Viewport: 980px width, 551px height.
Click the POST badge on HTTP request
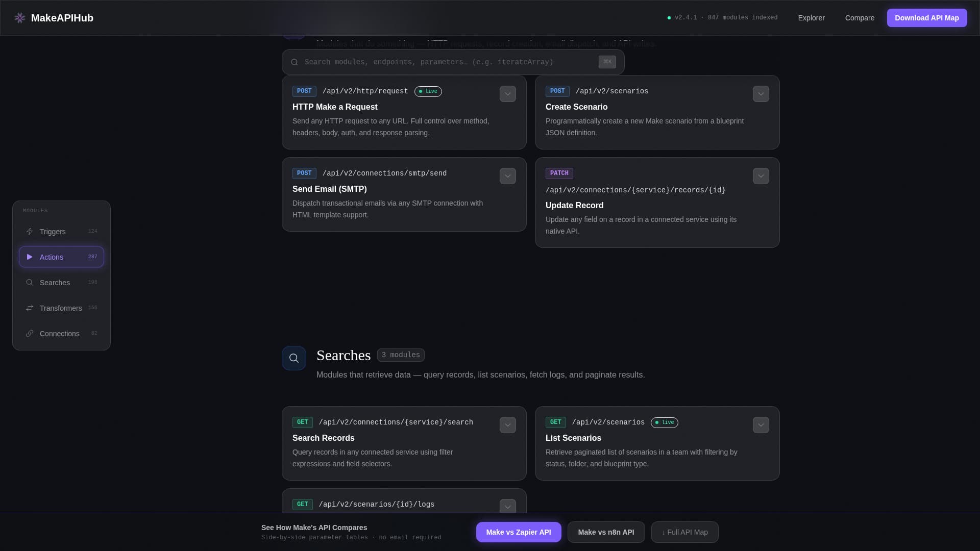[304, 91]
